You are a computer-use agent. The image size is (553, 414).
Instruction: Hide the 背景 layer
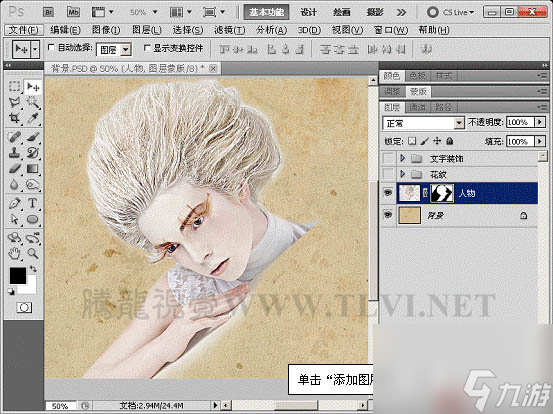point(388,214)
